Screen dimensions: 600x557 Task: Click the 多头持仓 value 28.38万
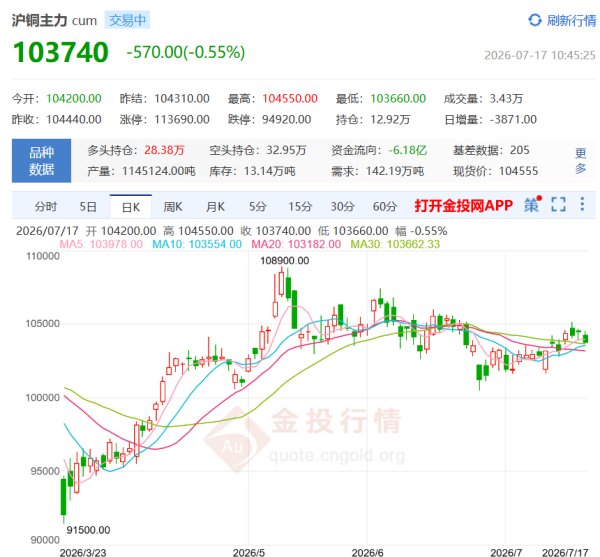164,150
